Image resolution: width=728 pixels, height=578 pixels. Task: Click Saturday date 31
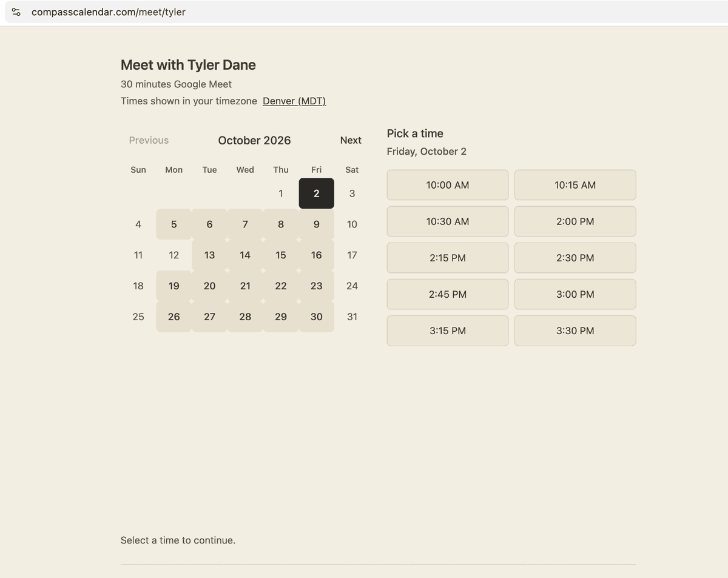(352, 317)
